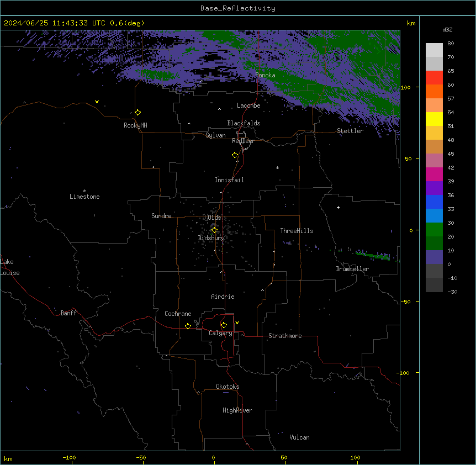Click the Olds label
476x465 pixels.
[214, 218]
